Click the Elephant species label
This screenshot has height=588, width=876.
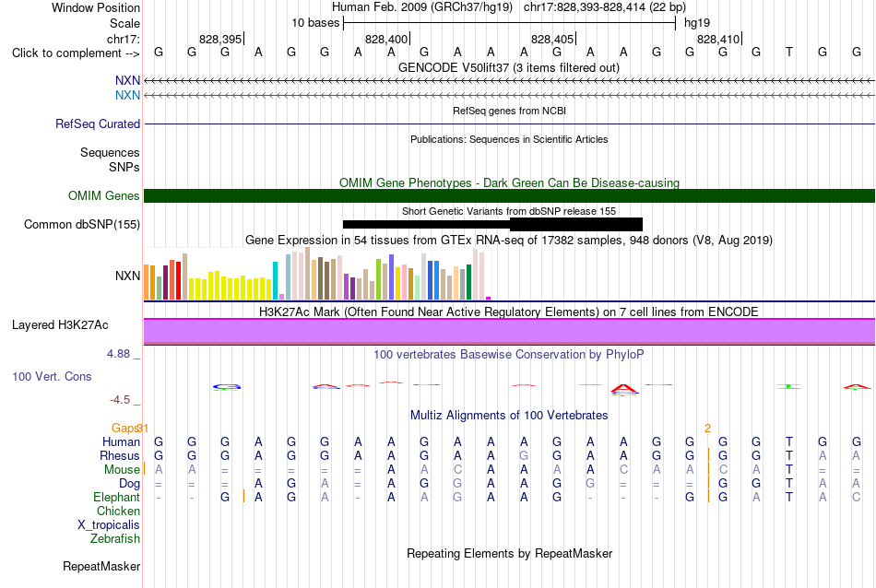point(116,497)
